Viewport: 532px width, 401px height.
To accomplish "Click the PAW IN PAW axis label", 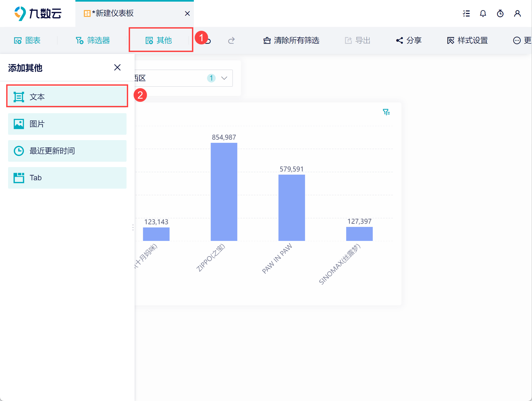I will click(x=277, y=258).
